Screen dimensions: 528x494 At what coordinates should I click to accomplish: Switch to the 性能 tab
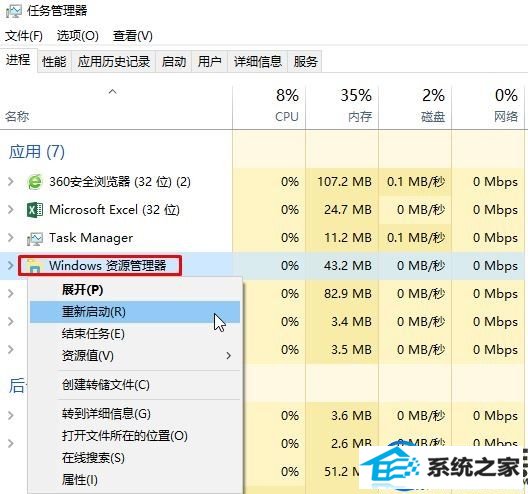54,62
